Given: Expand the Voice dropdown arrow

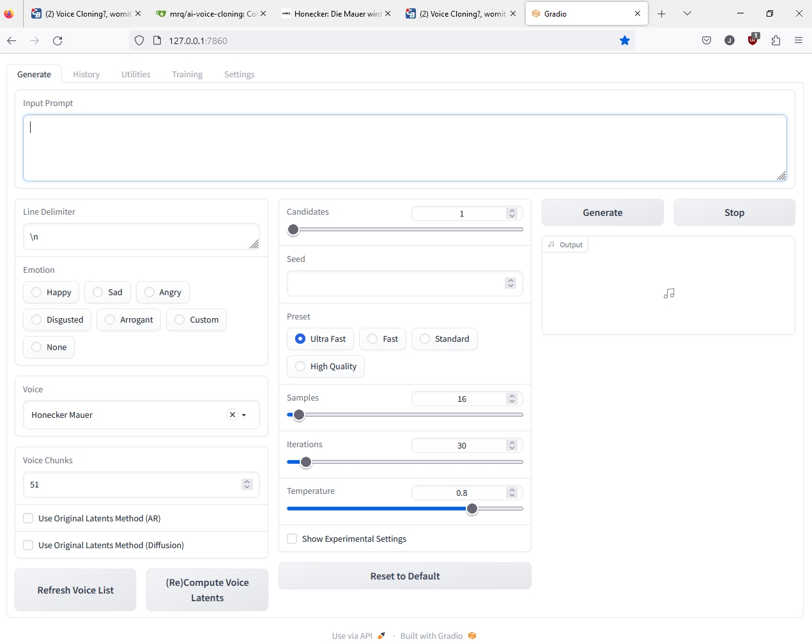Looking at the screenshot, I should pyautogui.click(x=244, y=415).
